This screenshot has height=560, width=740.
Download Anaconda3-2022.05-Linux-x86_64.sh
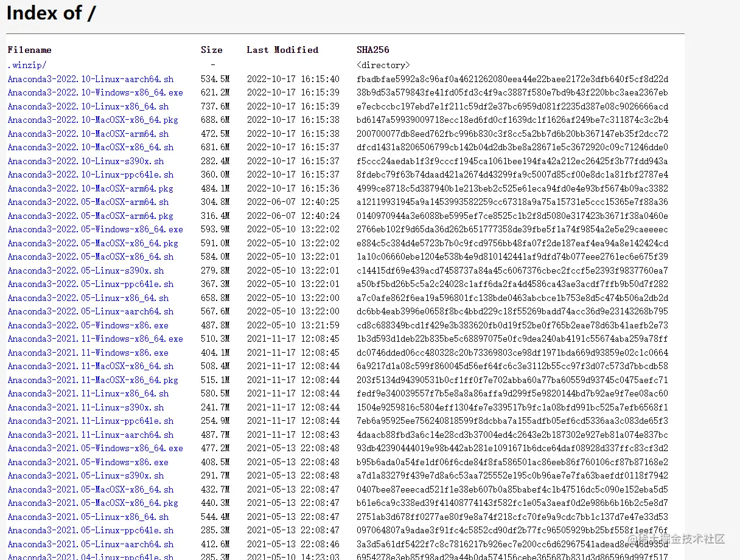pos(88,298)
